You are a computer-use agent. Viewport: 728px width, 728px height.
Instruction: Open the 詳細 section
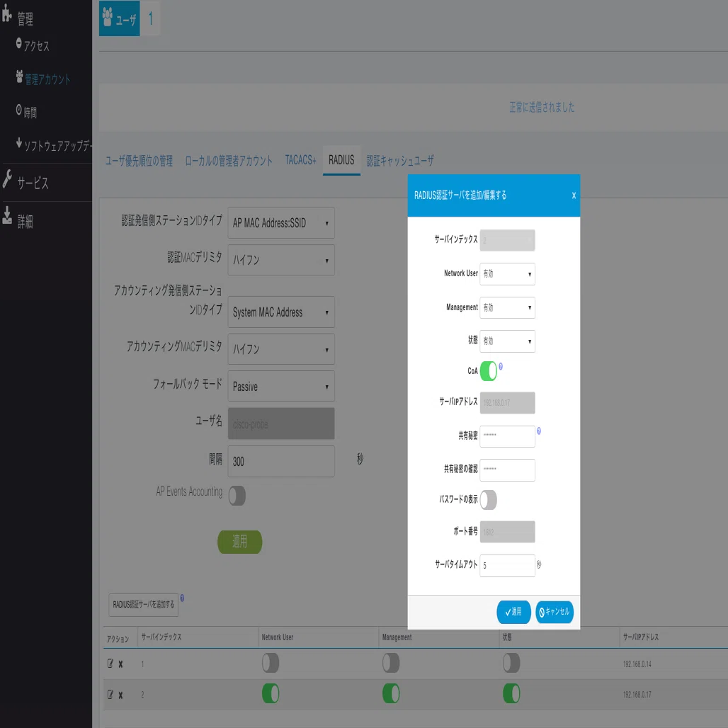click(18, 220)
